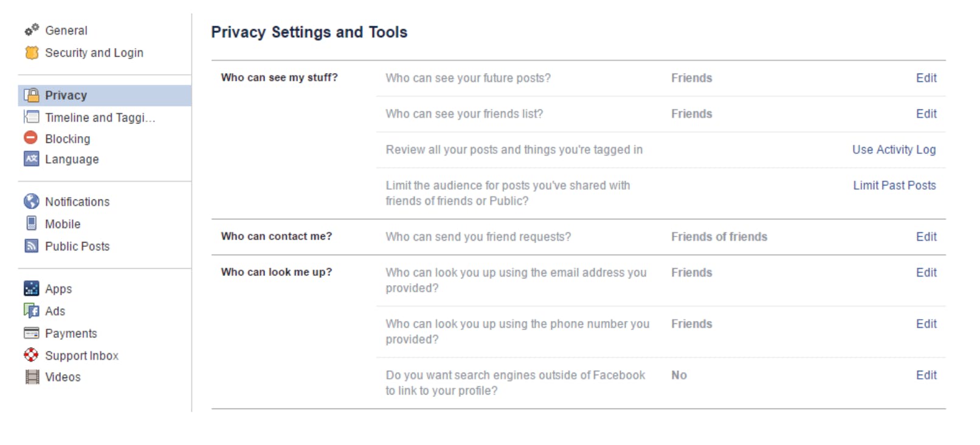Open Timeline and Tagging settings

[100, 117]
